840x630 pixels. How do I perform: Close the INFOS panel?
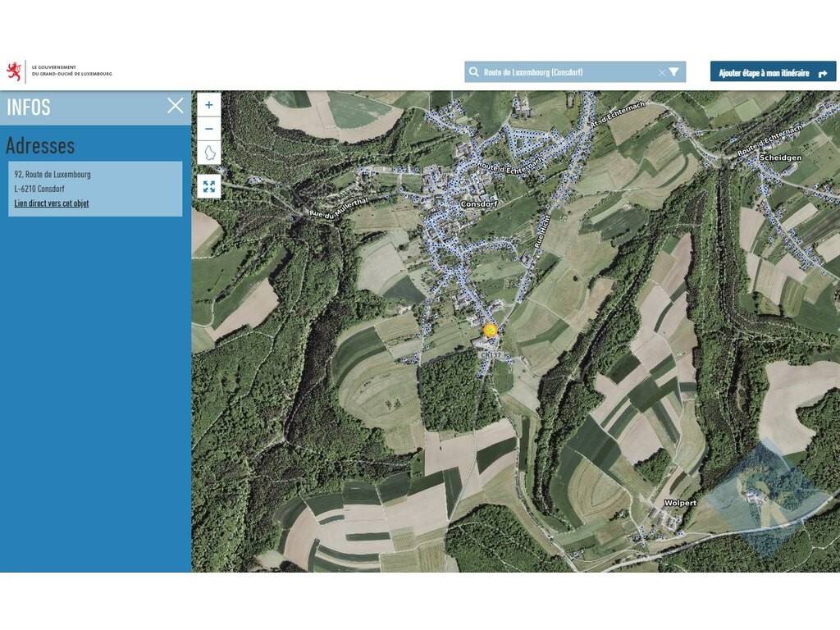click(x=175, y=106)
